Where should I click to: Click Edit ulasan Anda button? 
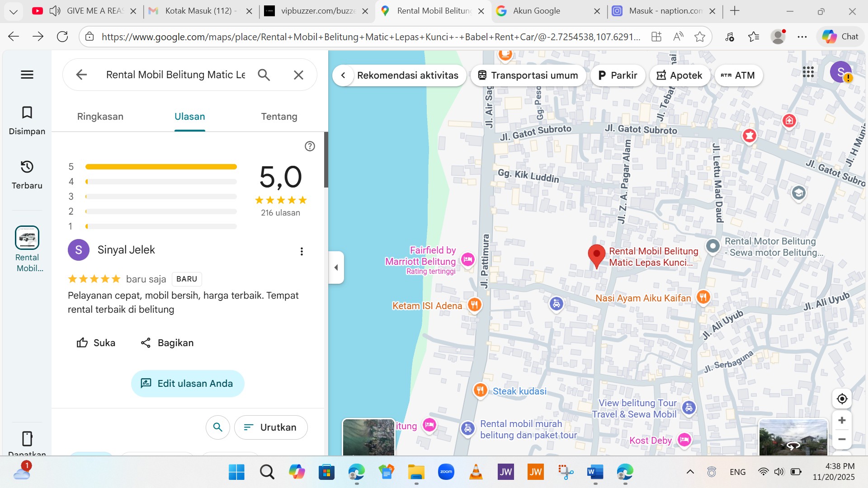(188, 384)
